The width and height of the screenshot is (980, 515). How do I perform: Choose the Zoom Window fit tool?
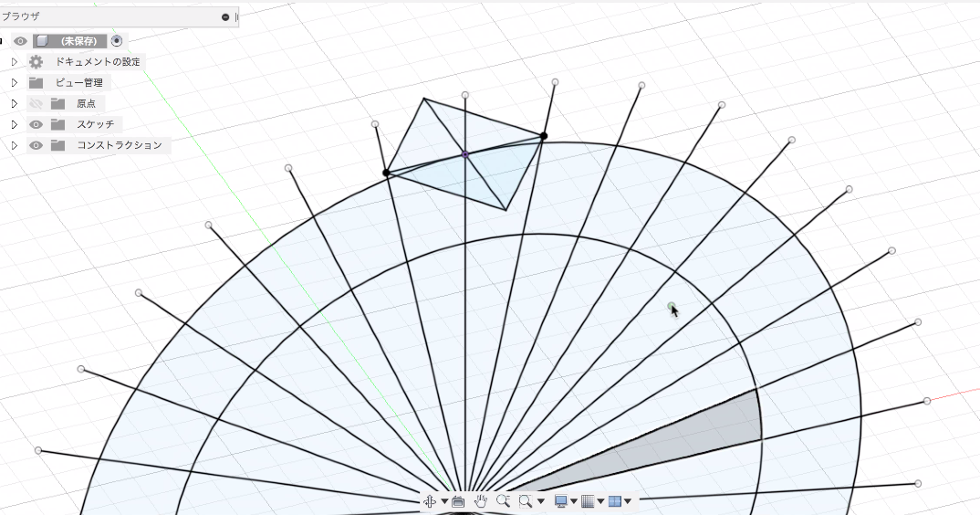click(x=525, y=501)
